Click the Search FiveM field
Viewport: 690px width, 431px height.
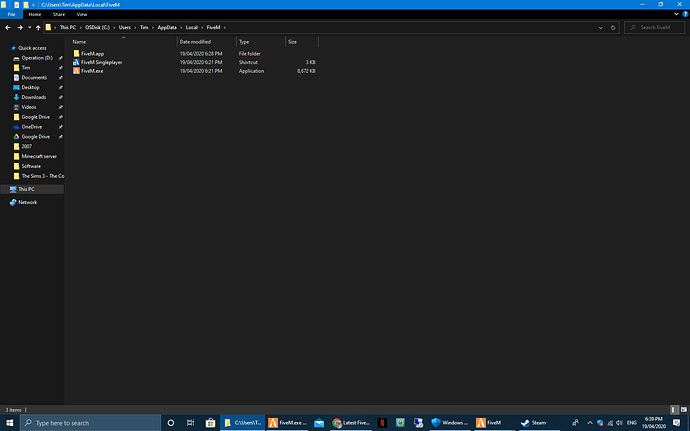(x=654, y=27)
